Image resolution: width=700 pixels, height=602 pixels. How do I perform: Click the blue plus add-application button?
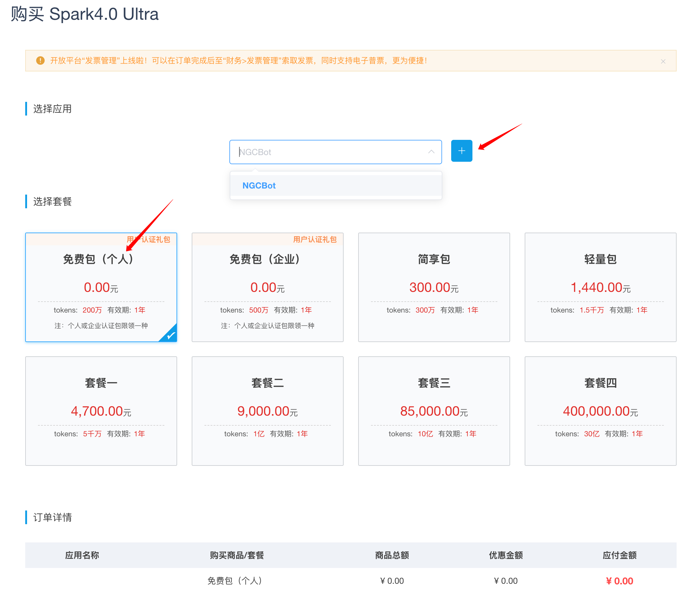pos(462,151)
